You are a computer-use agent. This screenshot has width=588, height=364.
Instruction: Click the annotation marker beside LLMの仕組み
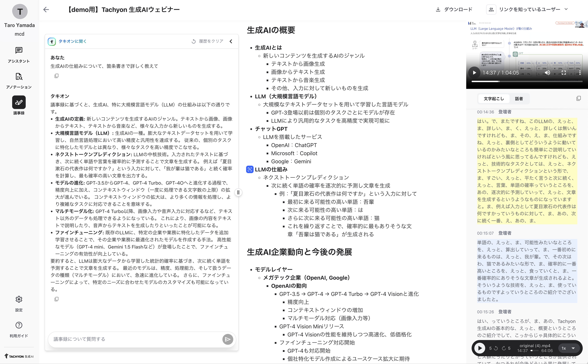(x=250, y=169)
